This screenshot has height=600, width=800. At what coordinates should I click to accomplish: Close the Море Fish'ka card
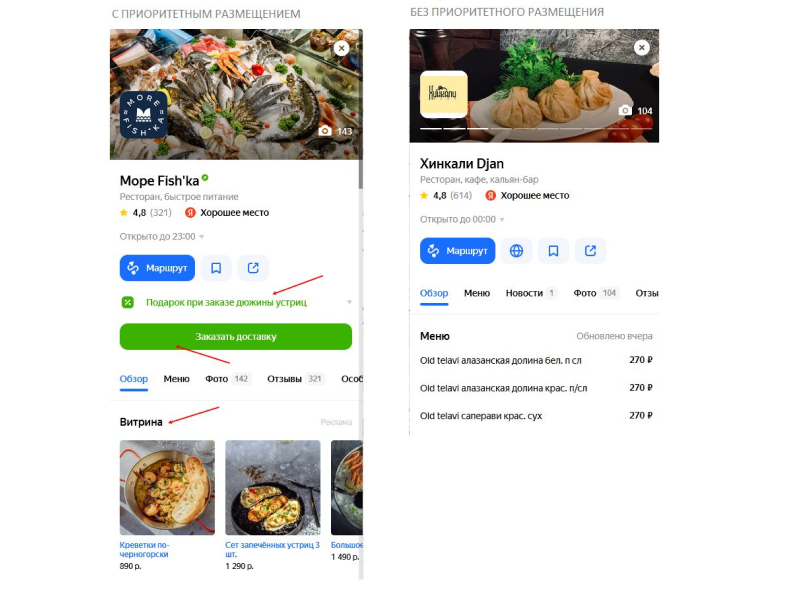[x=341, y=48]
